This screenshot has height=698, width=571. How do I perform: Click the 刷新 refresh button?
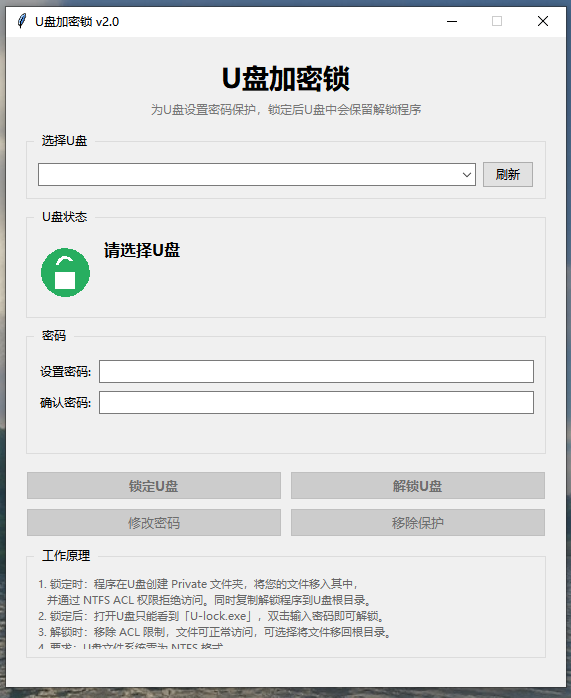click(508, 174)
